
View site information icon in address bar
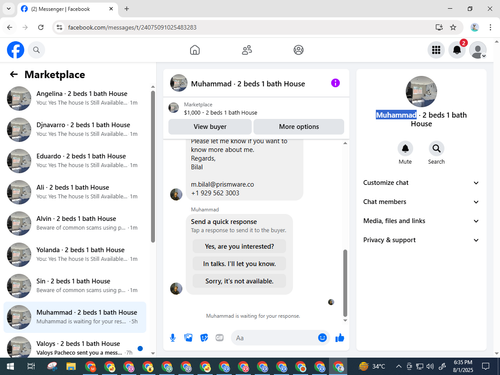(x=59, y=27)
